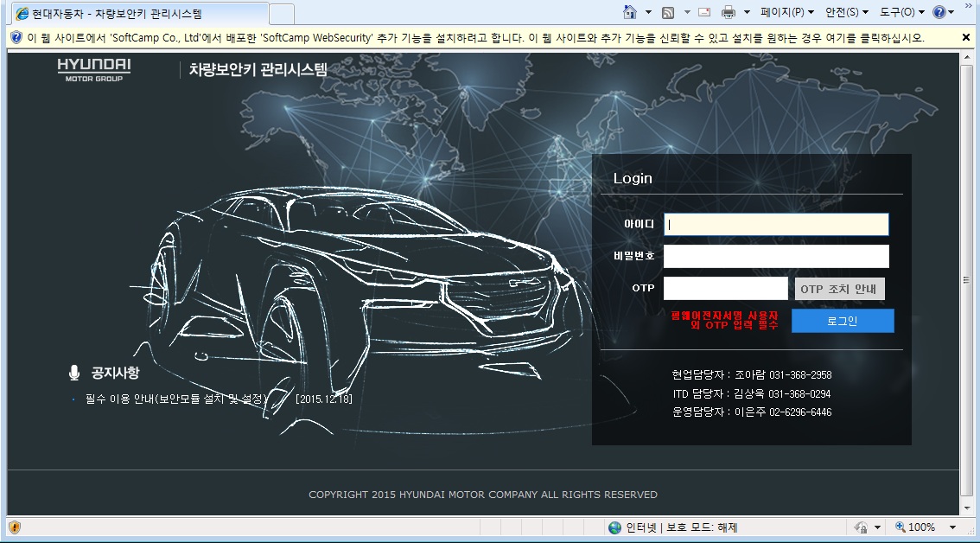Open the Home button dropdown arrow
The image size is (980, 543).
(648, 12)
